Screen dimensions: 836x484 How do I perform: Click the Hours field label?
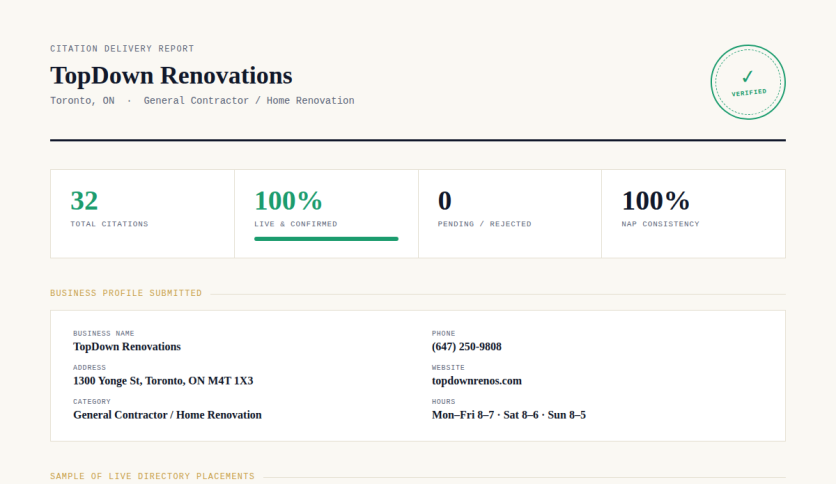pyautogui.click(x=444, y=401)
